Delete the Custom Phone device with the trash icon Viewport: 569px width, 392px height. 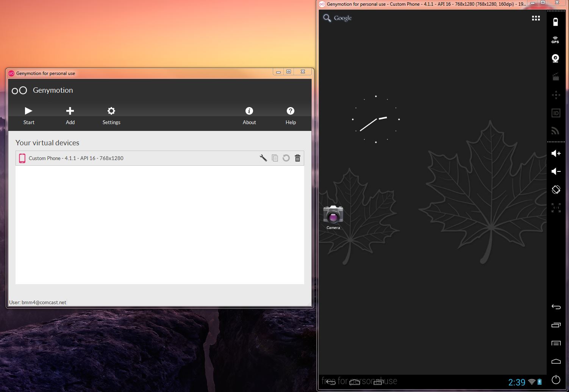click(297, 158)
